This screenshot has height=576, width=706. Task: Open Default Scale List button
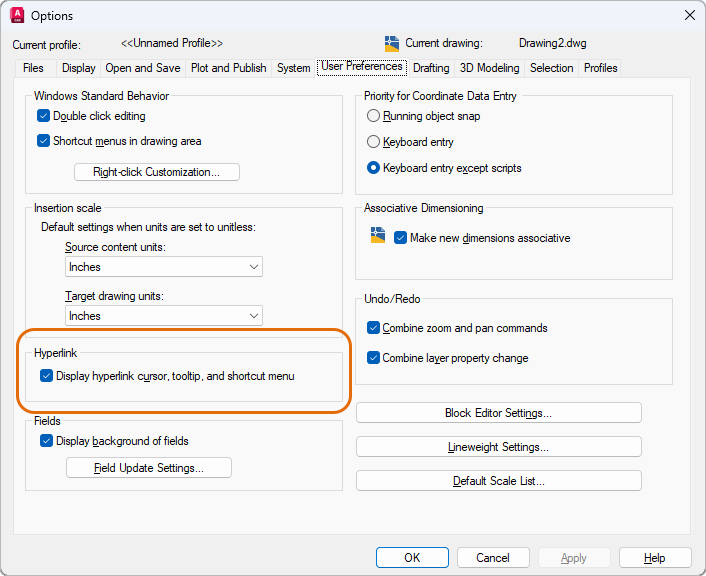tap(498, 481)
